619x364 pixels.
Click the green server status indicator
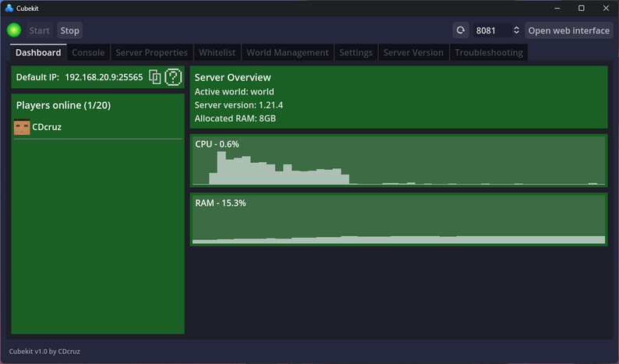(x=14, y=30)
